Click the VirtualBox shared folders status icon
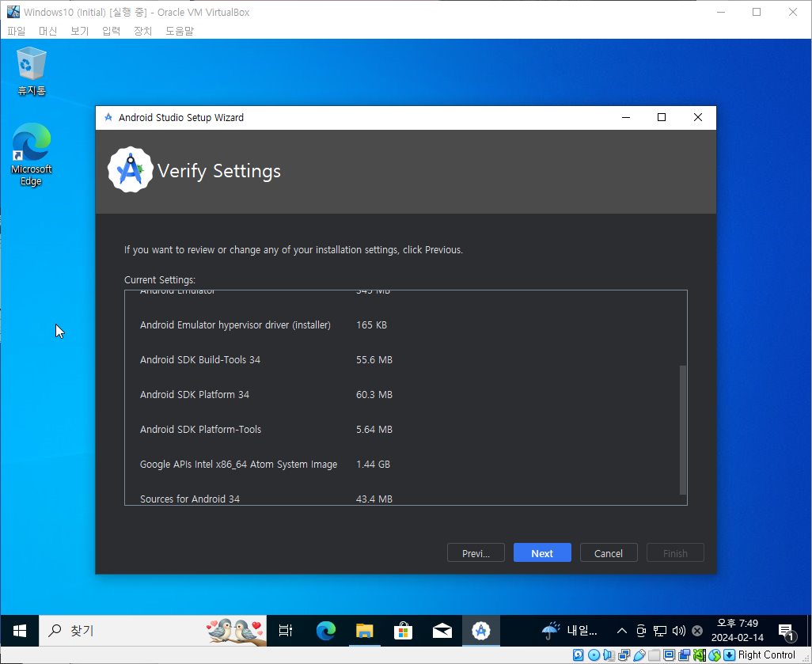This screenshot has width=812, height=664. tap(654, 655)
